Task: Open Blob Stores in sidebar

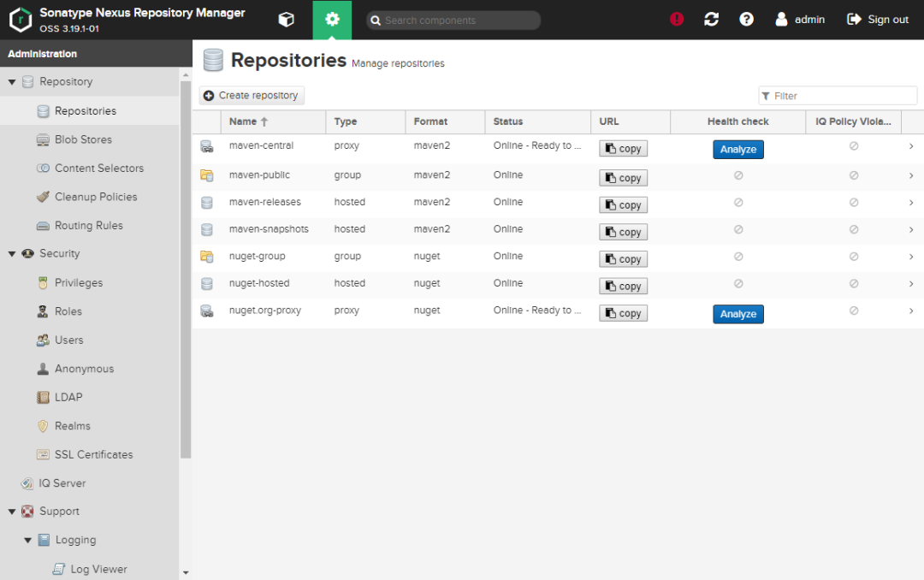Action: 83,139
